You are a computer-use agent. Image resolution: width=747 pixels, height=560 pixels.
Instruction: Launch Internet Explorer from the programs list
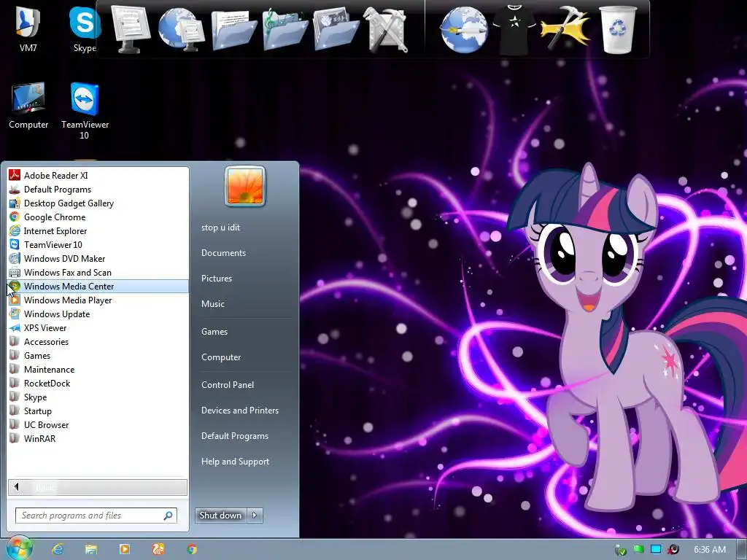point(98,230)
